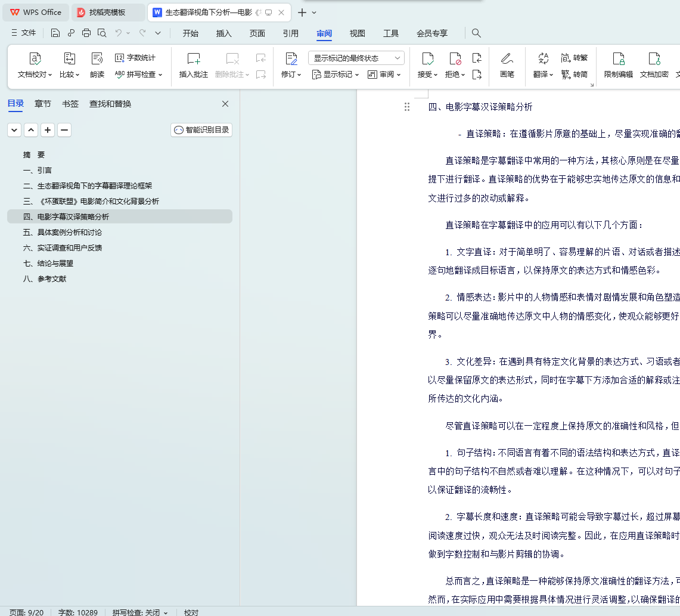Screen dimensions: 680x616
Task: Expand all outline levels chevron-down button
Action: (x=14, y=130)
